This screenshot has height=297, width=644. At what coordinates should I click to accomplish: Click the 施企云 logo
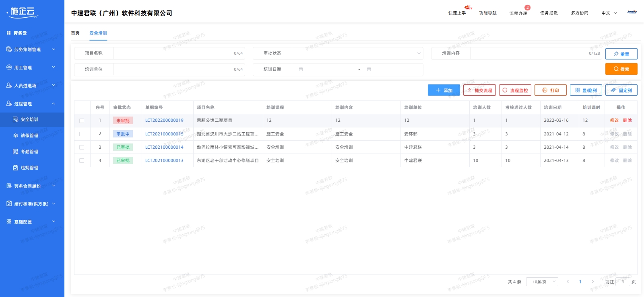pyautogui.click(x=23, y=12)
